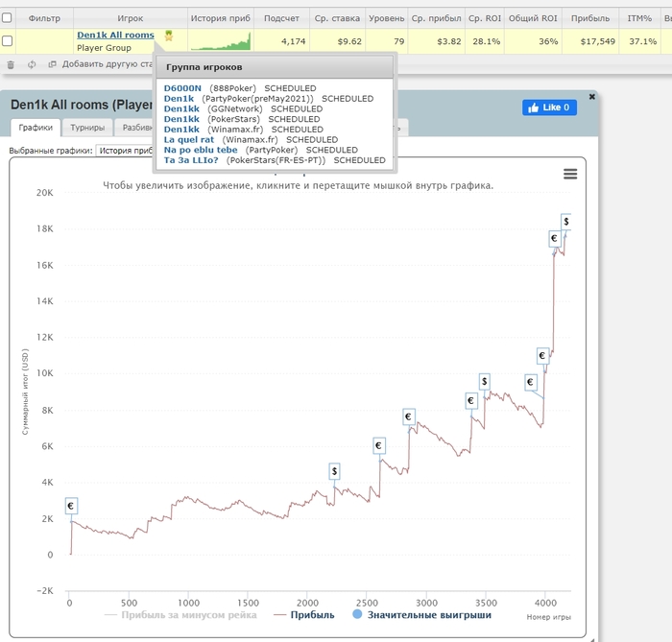
Task: Click the € marker near game 2600
Action: pyautogui.click(x=379, y=446)
